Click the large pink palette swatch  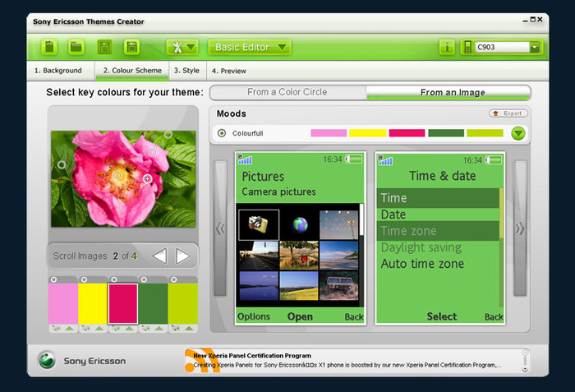[x=63, y=303]
